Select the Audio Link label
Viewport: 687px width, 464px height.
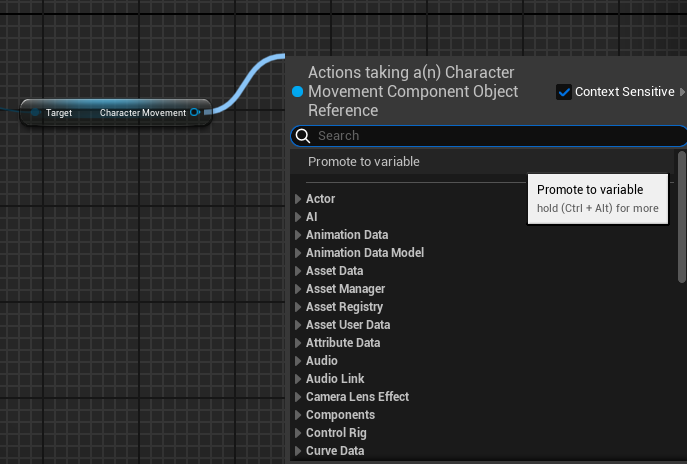point(335,379)
